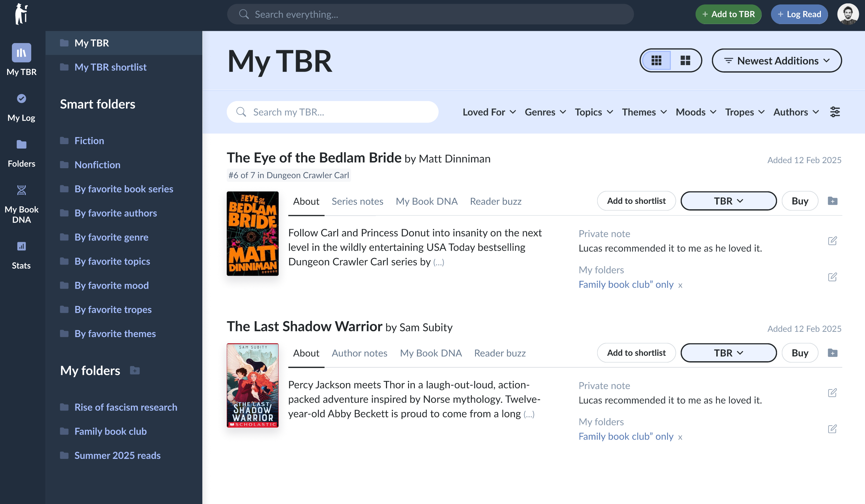865x504 pixels.
Task: Go to Folders in the left rail
Action: [x=21, y=154]
